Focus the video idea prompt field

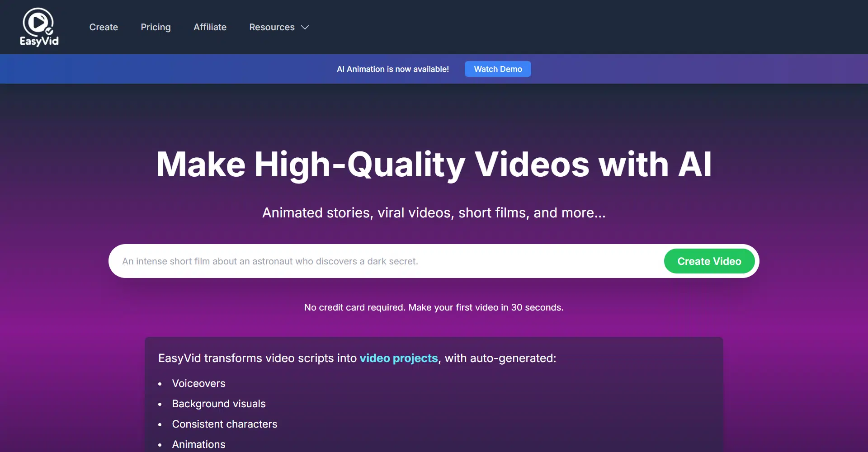pos(384,261)
